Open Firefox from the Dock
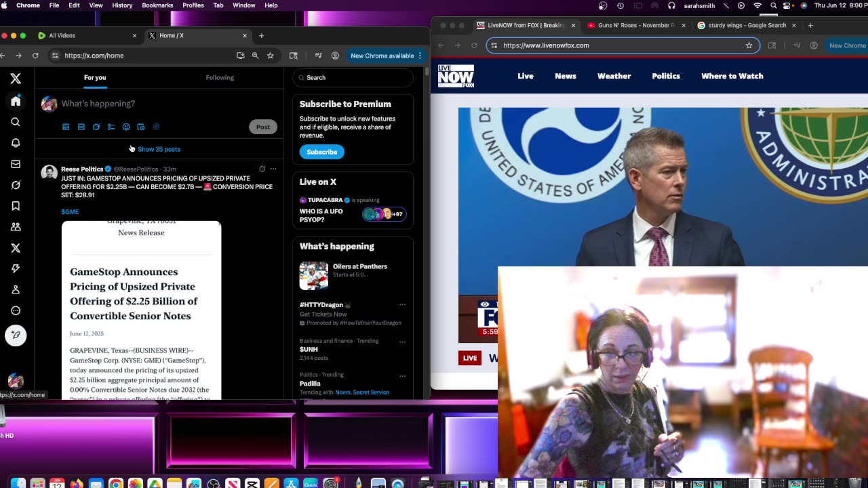This screenshot has height=488, width=868. click(76, 484)
